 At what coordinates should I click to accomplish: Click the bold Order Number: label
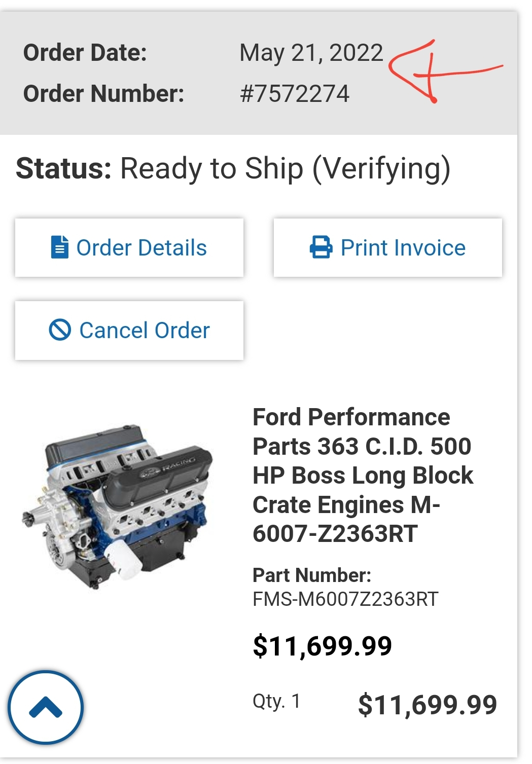click(104, 94)
